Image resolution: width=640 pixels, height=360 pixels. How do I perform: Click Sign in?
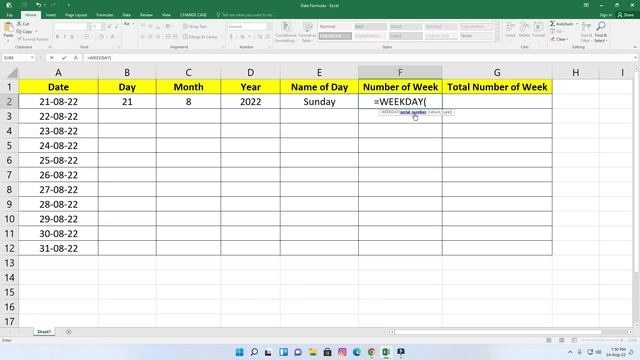coord(606,15)
